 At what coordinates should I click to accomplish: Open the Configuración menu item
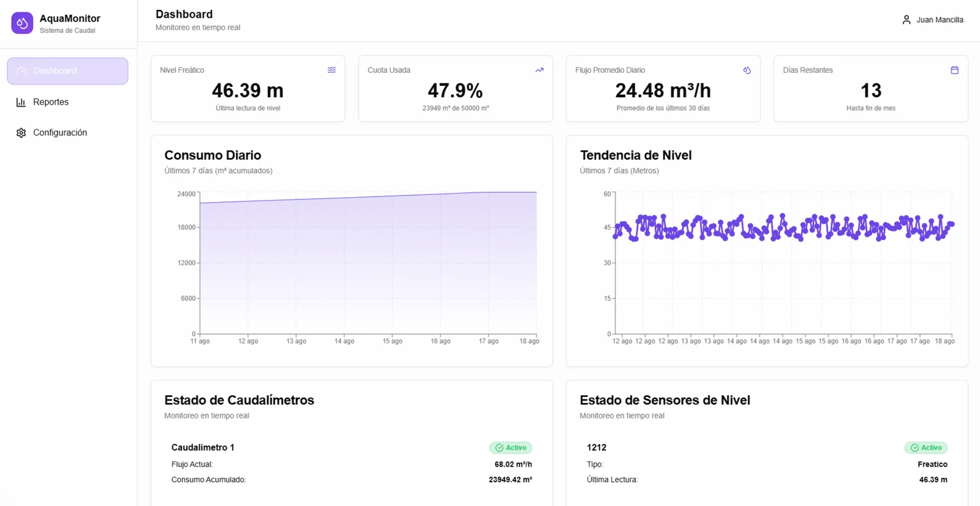pos(60,133)
